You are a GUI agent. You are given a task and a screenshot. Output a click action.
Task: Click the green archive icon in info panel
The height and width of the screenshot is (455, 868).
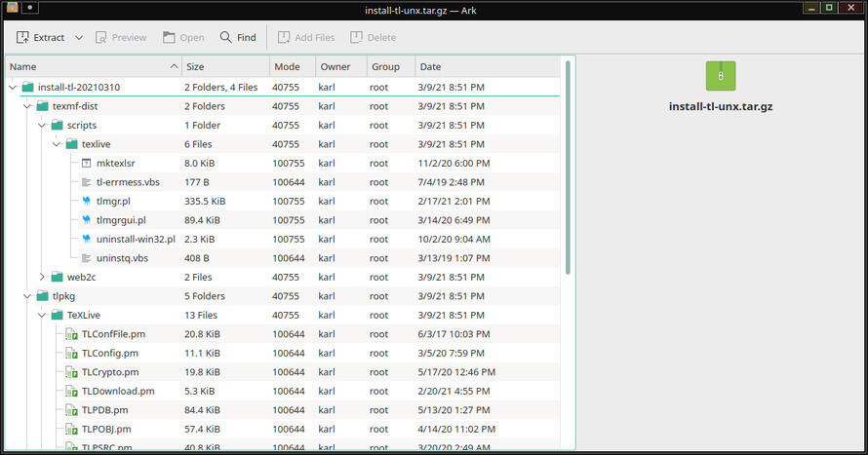tap(720, 76)
